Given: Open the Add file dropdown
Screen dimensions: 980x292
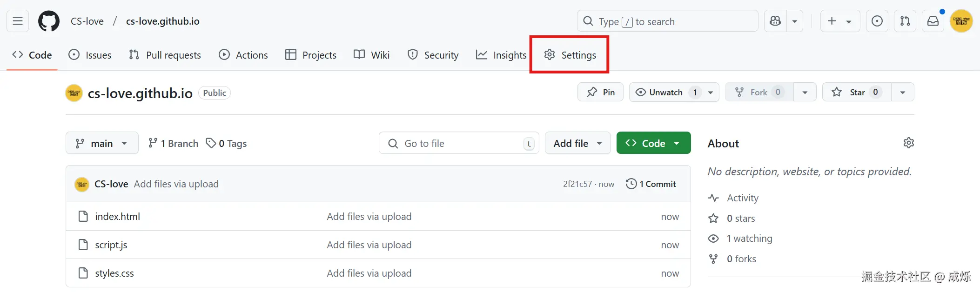Looking at the screenshot, I should coord(577,143).
